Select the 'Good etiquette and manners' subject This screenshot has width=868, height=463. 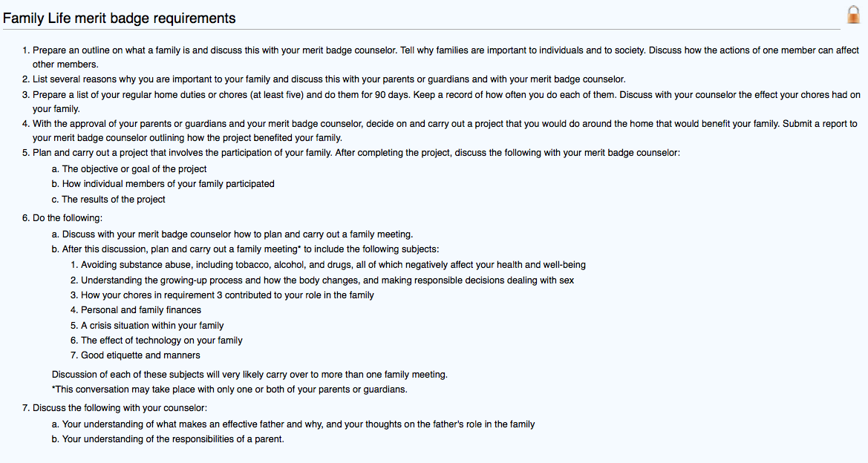pos(140,355)
